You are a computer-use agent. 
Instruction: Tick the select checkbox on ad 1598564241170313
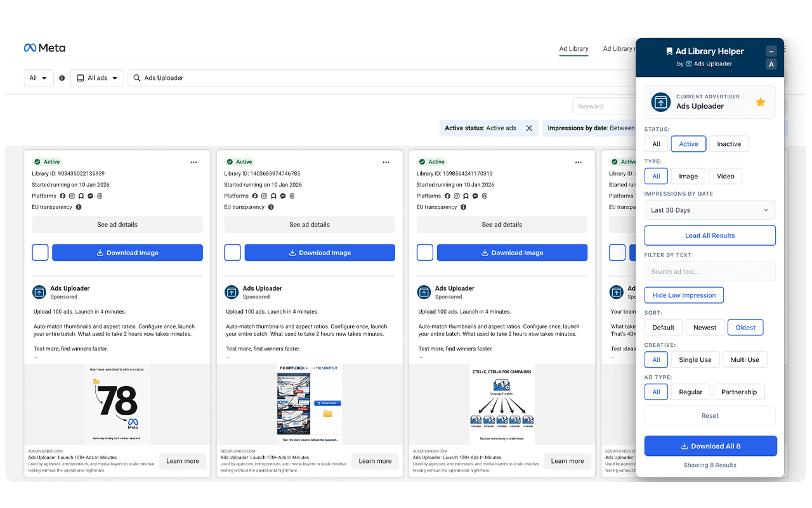[425, 253]
